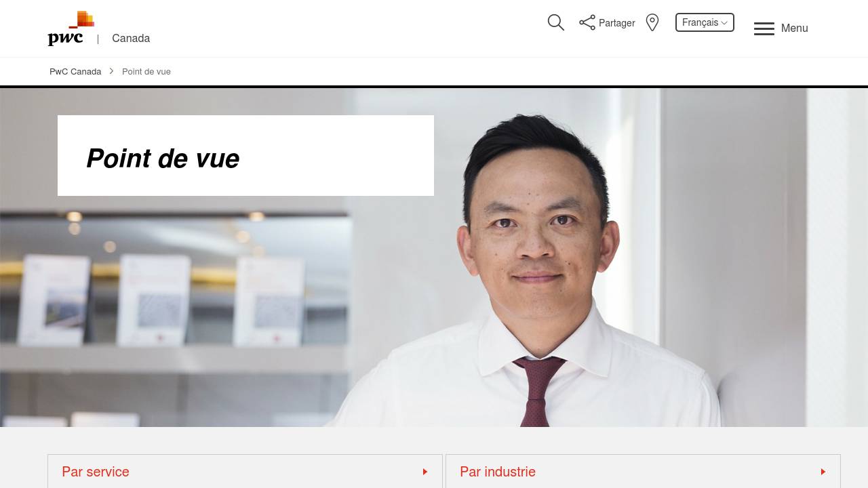The height and width of the screenshot is (488, 868).
Task: Open the location pin icon
Action: pyautogui.click(x=652, y=22)
